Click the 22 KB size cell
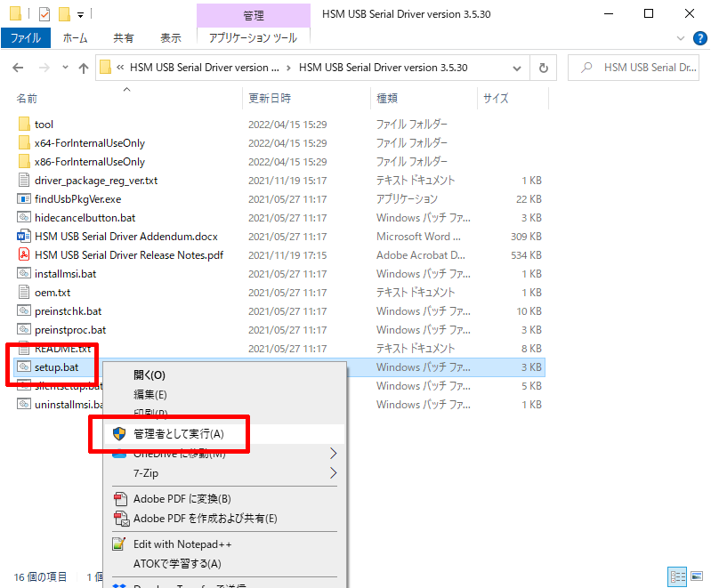The image size is (711, 588). click(x=529, y=198)
